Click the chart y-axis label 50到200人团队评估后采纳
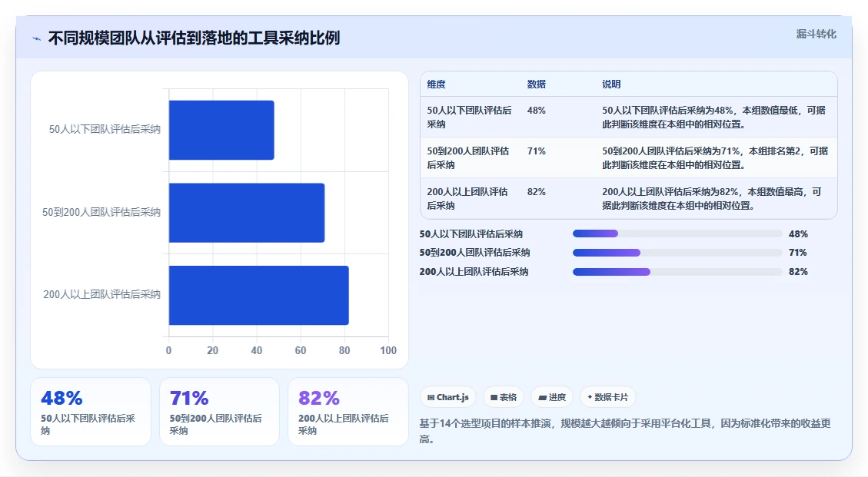Viewport: 868px width, 477px height. tap(101, 212)
